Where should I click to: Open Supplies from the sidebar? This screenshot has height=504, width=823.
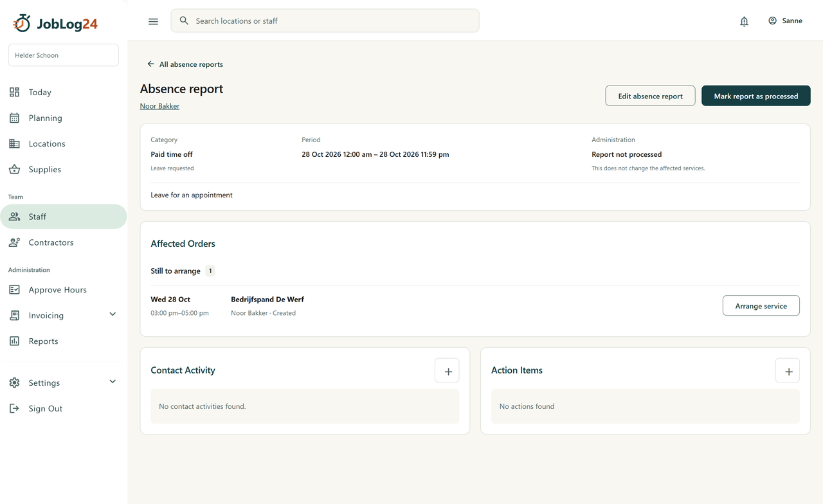(63, 169)
